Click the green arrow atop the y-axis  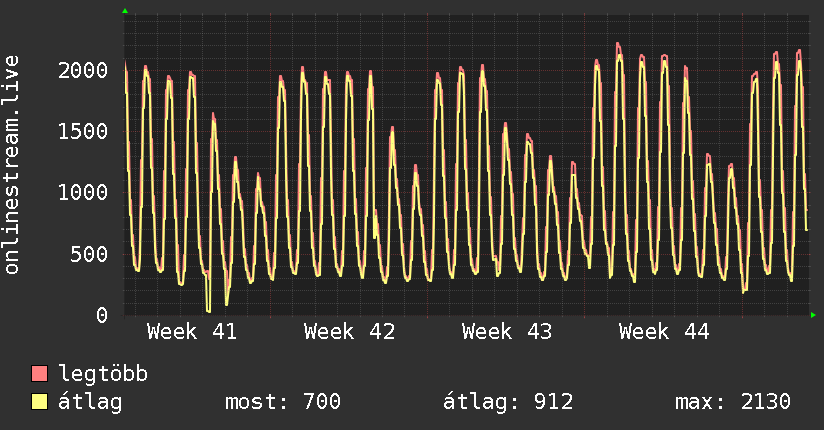click(125, 11)
